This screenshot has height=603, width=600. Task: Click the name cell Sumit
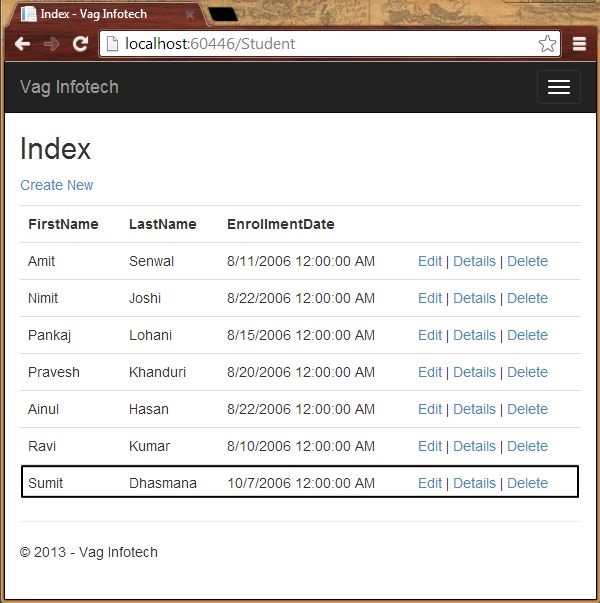(x=45, y=483)
